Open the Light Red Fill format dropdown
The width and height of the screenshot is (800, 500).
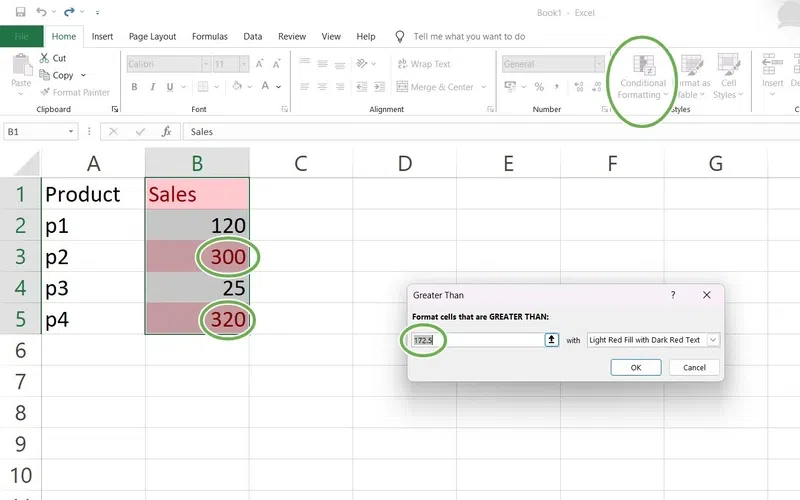pyautogui.click(x=713, y=340)
